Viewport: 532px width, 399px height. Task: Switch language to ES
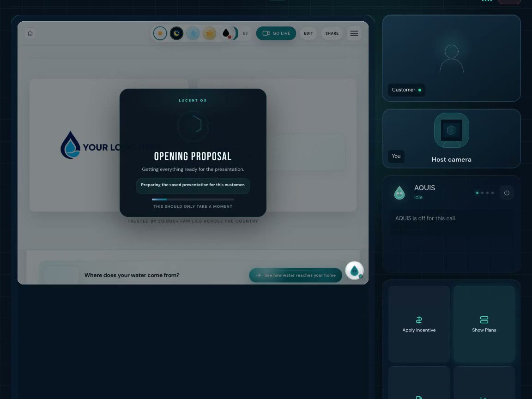click(x=245, y=33)
